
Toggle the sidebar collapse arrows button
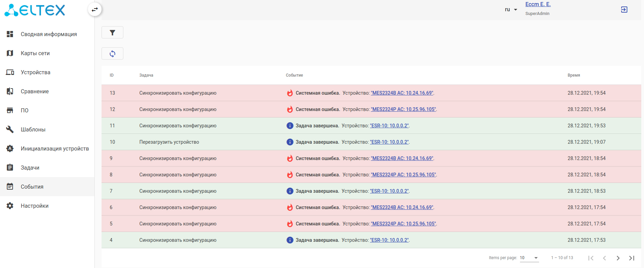(95, 10)
